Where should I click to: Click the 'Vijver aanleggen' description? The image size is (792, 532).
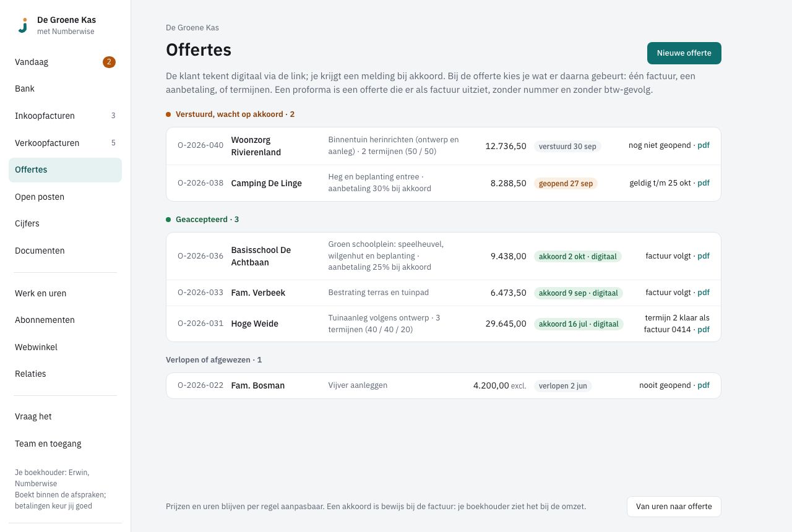click(358, 385)
